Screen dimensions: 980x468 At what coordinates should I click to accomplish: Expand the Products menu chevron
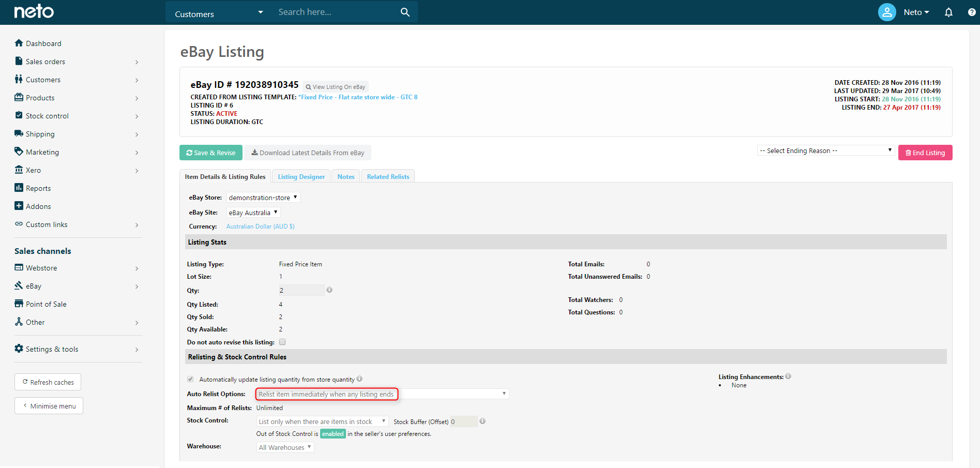(137, 98)
